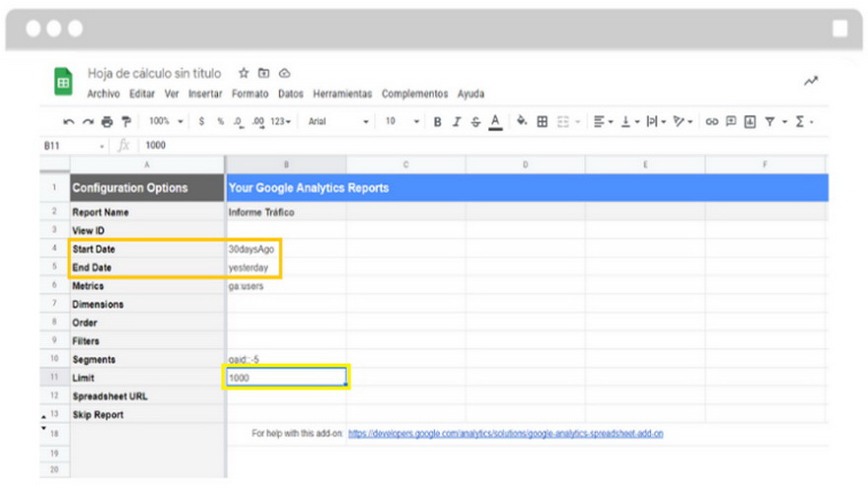Viewport: 868px width, 488px height.
Task: Open the Insertar menu
Action: (x=205, y=94)
